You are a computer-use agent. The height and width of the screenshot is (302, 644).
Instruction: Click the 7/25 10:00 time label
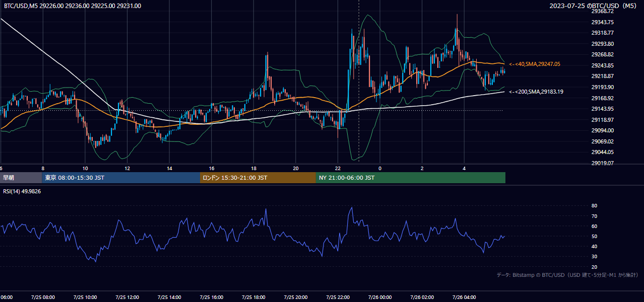click(85, 297)
